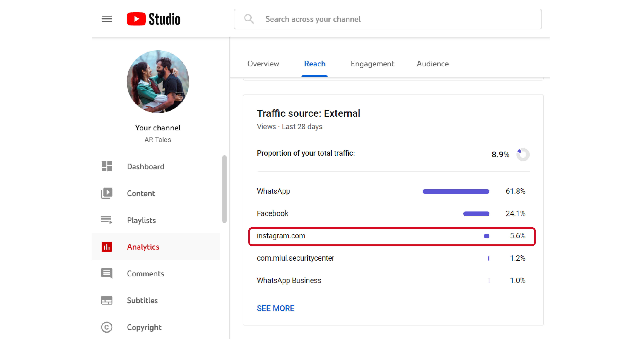Click the traffic proportion donut chart icon
Viewport: 644px width, 347px height.
[523, 154]
